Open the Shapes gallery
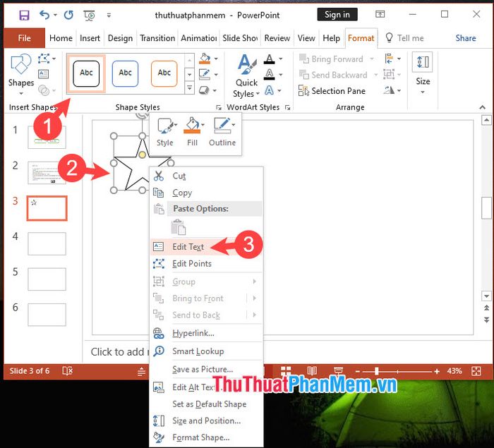This screenshot has height=448, width=494. (x=20, y=74)
